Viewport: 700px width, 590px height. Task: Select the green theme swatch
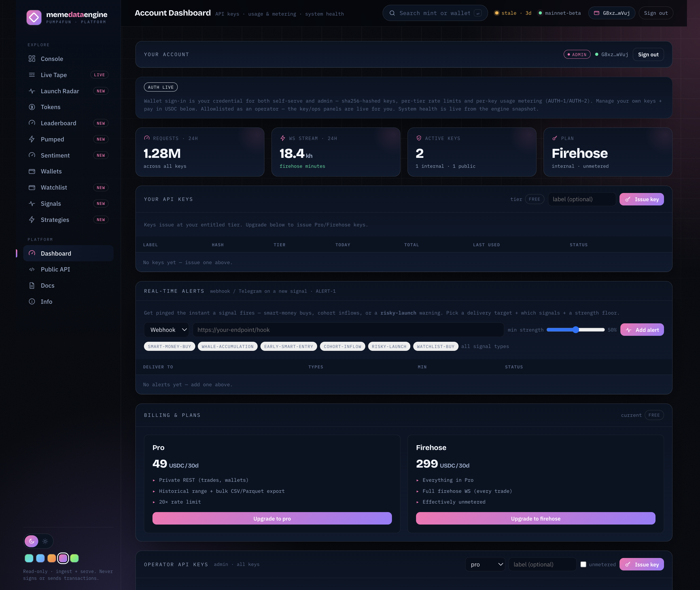click(x=74, y=558)
